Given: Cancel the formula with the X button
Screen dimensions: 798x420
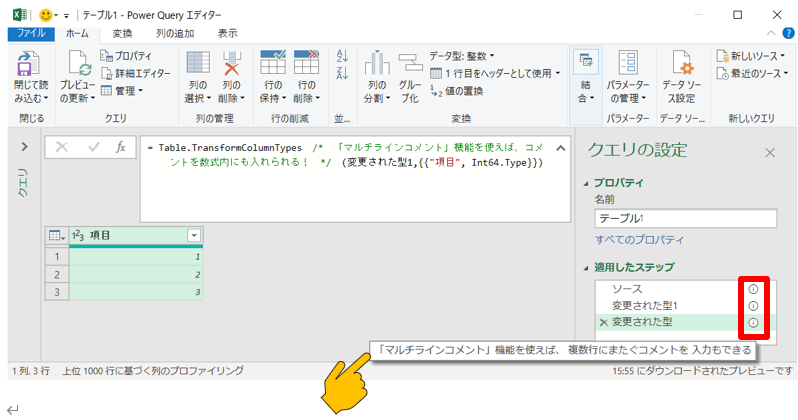Looking at the screenshot, I should [62, 147].
